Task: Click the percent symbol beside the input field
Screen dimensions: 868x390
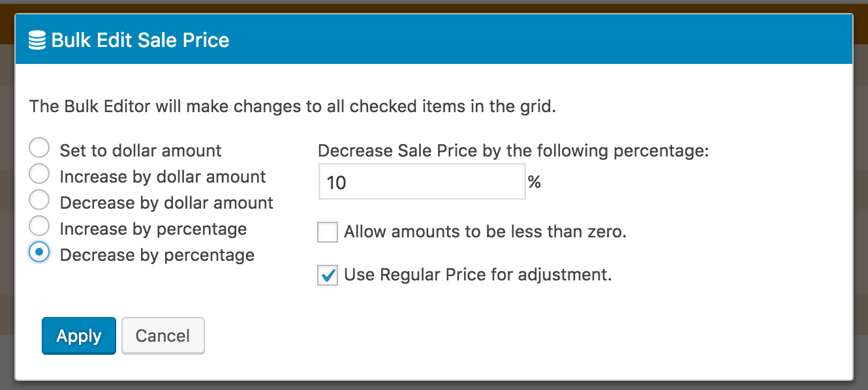Action: pyautogui.click(x=535, y=182)
